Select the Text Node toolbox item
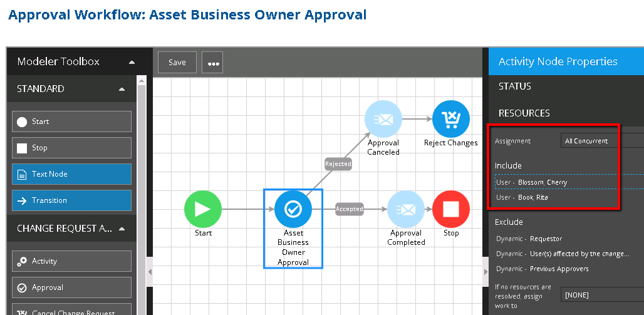The height and width of the screenshot is (315, 644). tap(71, 174)
